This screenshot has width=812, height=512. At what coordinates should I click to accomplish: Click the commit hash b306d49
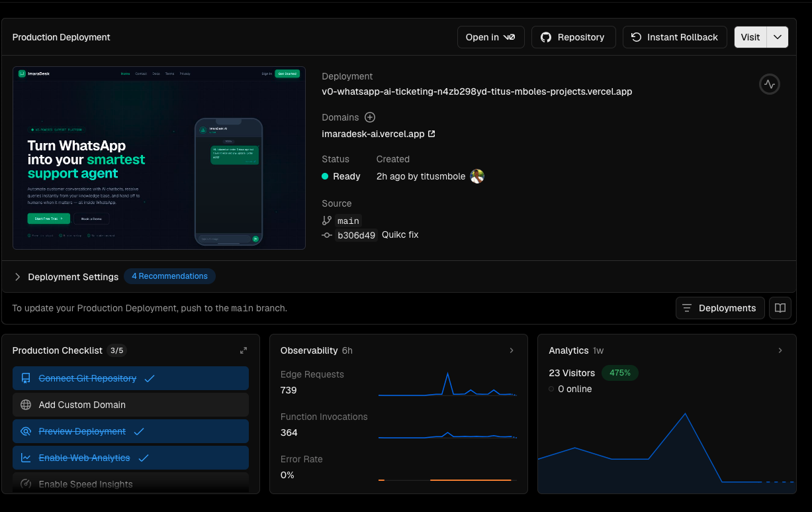[356, 235]
